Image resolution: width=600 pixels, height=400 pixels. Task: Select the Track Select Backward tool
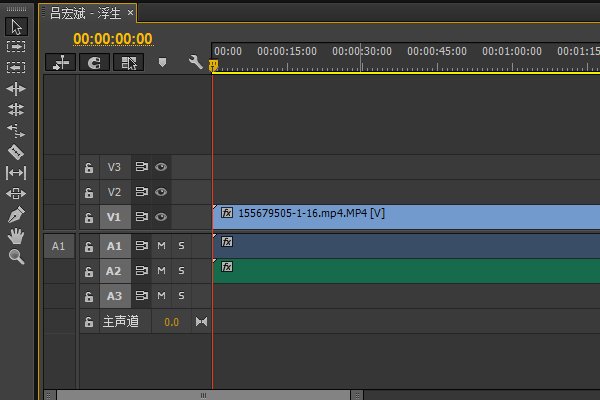16,67
